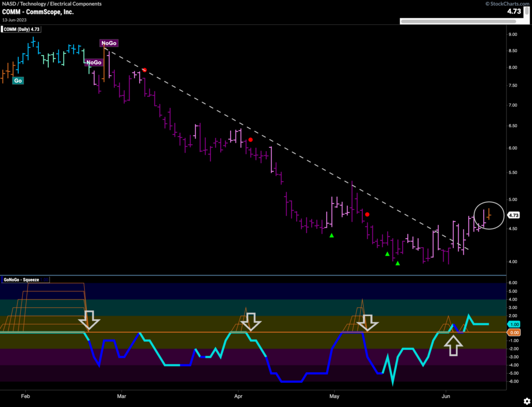This screenshot has width=532, height=407.
Task: Click the upward white arrow in the June squeeze panel
Action: click(454, 345)
